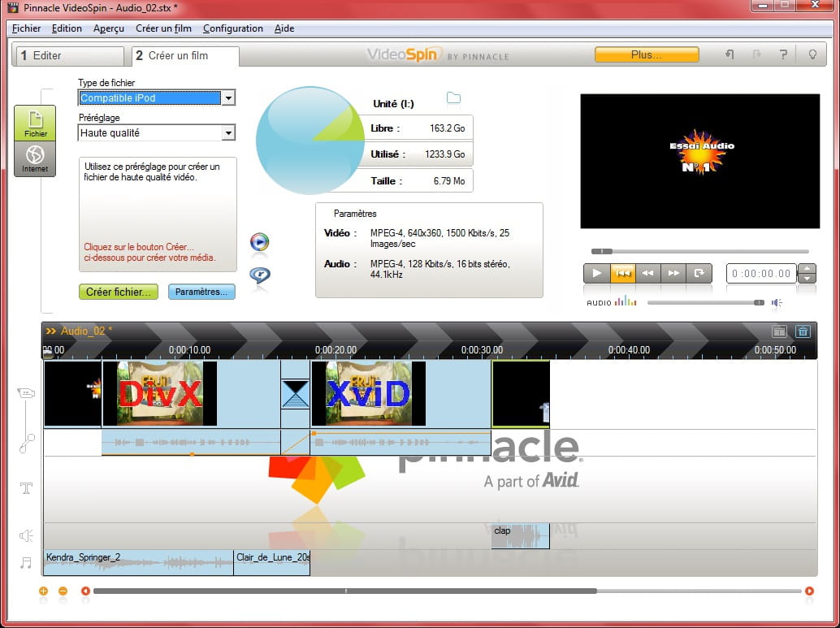Screen dimensions: 840x628
Task: Select the XviD video clip
Action: tap(401, 394)
